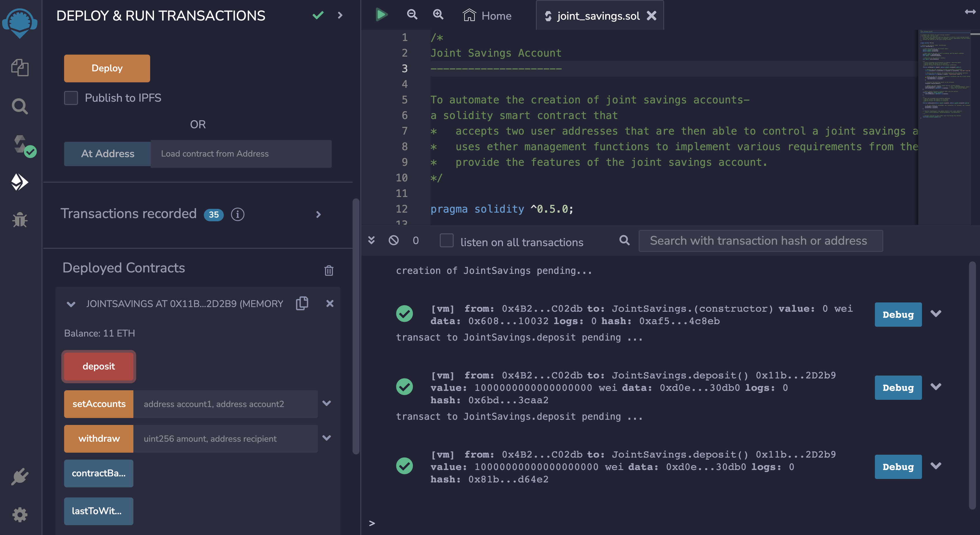Expand the constructor transaction log details
The width and height of the screenshot is (980, 535).
click(x=936, y=313)
